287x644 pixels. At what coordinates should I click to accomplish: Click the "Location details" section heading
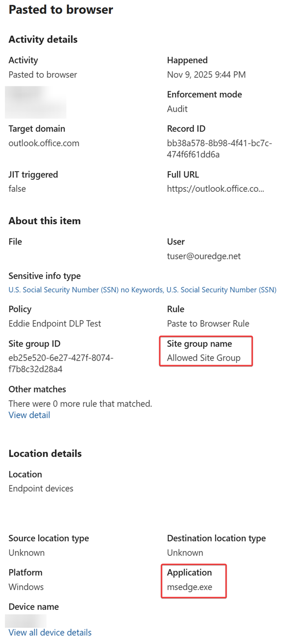pos(45,454)
